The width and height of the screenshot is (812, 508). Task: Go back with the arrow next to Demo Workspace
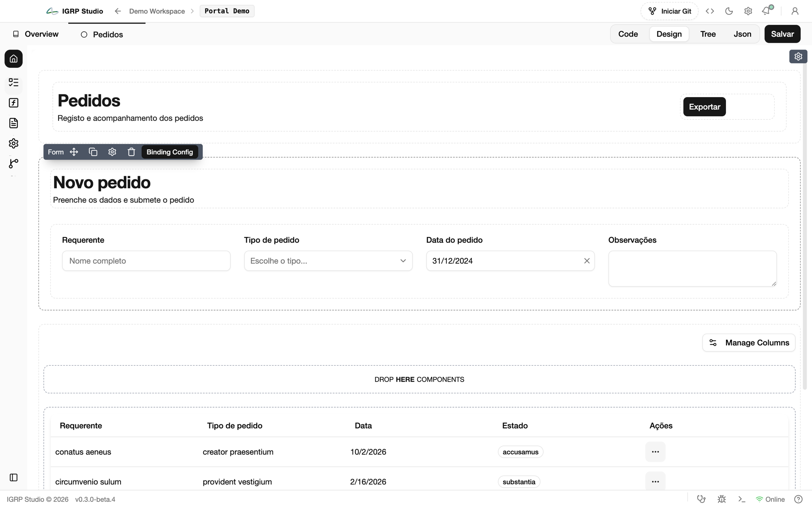pyautogui.click(x=118, y=11)
